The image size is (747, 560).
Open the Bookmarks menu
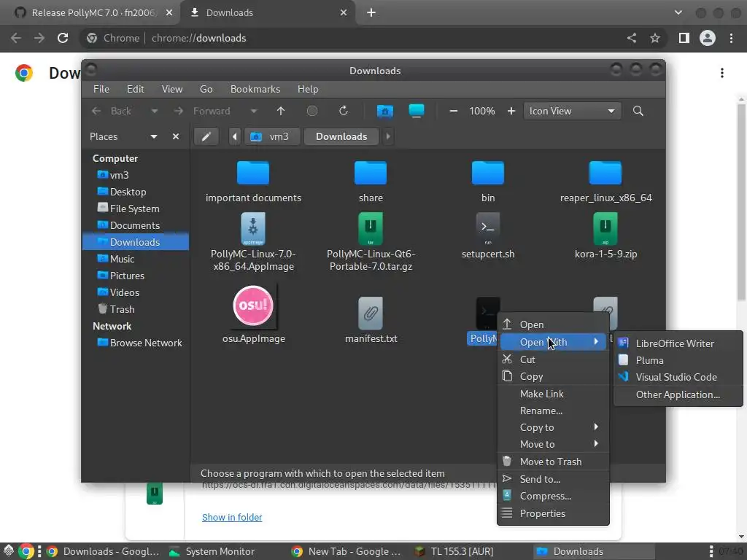tap(255, 89)
